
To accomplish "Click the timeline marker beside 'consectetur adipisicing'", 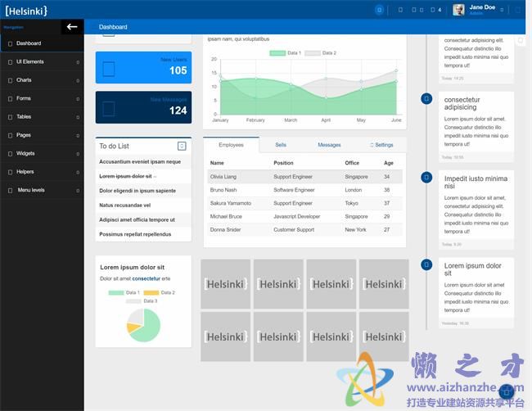I will tap(426, 99).
